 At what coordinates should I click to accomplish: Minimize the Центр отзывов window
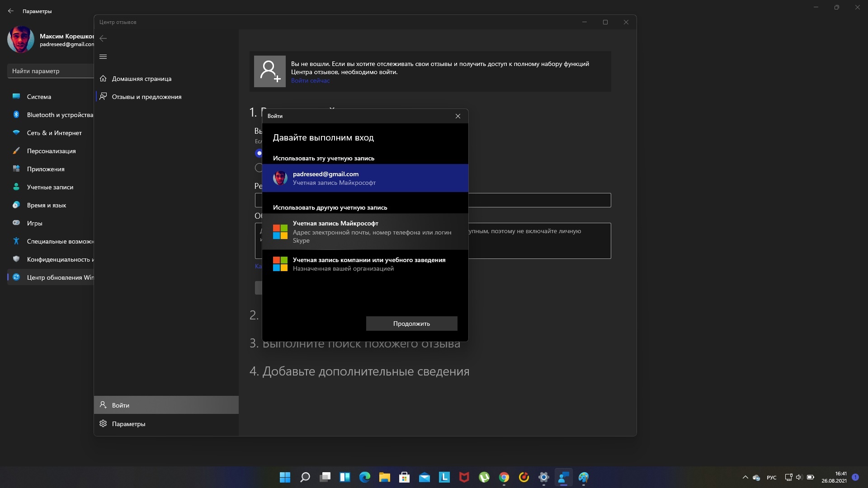point(585,22)
